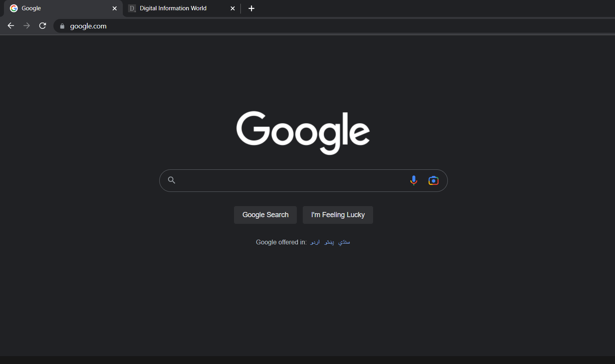Image resolution: width=615 pixels, height=364 pixels.
Task: Click the Google logo
Action: click(x=303, y=133)
